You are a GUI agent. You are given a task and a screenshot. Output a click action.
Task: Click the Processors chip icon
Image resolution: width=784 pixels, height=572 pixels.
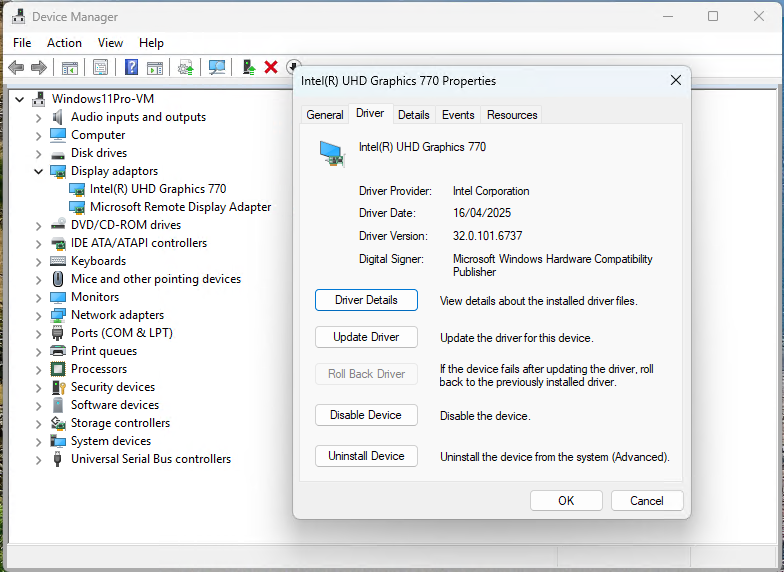[58, 369]
